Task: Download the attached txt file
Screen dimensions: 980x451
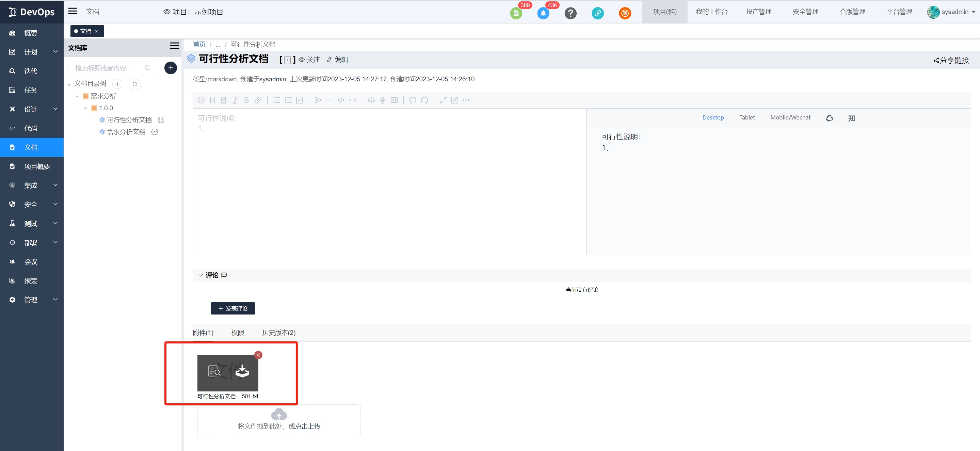Action: (242, 371)
